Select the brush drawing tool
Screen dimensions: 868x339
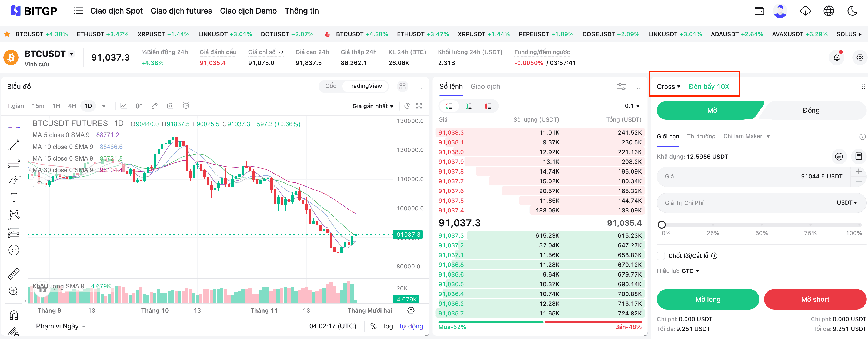pyautogui.click(x=14, y=180)
